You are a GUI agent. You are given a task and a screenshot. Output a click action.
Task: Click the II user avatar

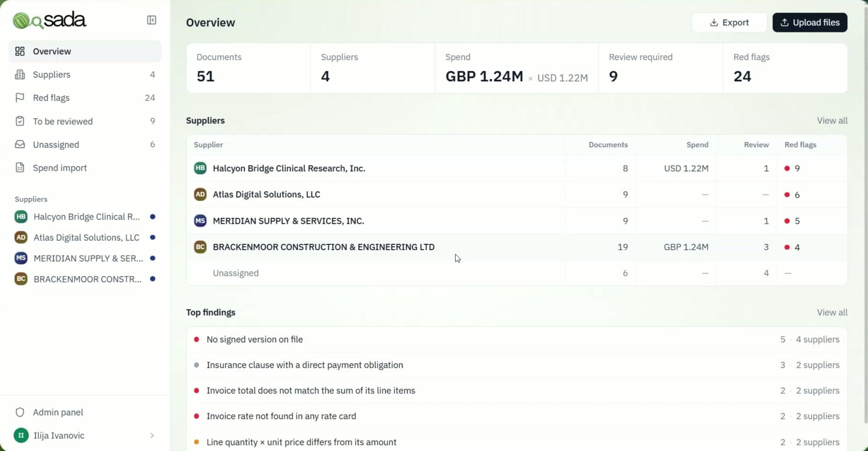click(21, 436)
